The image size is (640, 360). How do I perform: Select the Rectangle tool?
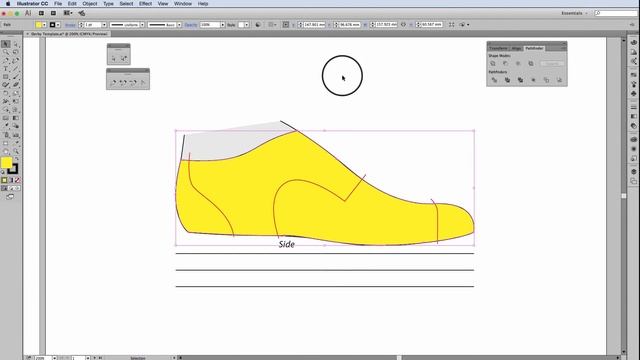tap(6, 77)
